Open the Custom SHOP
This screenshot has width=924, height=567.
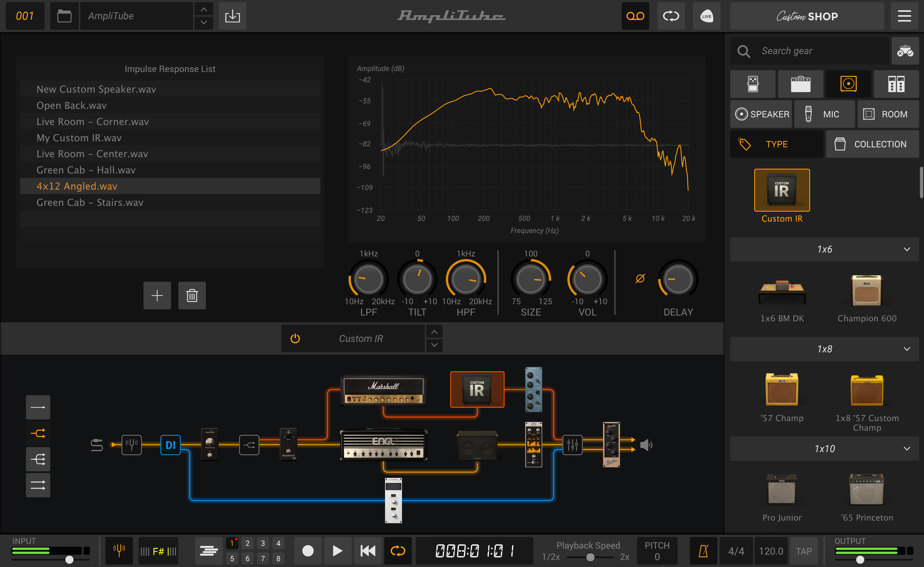807,16
